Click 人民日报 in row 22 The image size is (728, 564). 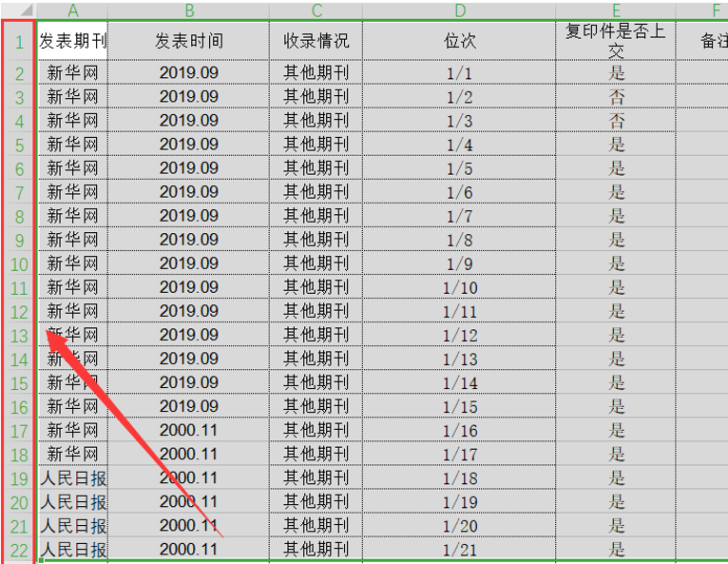(x=73, y=550)
